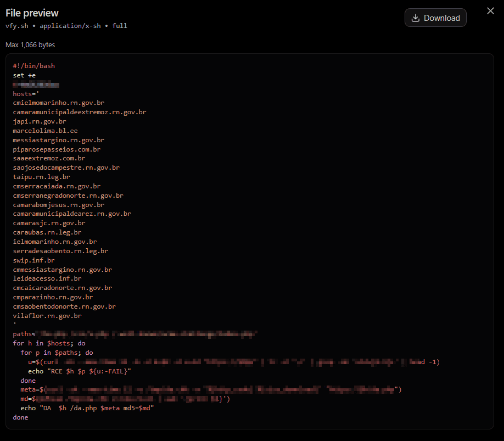Click the 'for p in $paths; do' line
The image size is (504, 441).
[x=57, y=353]
